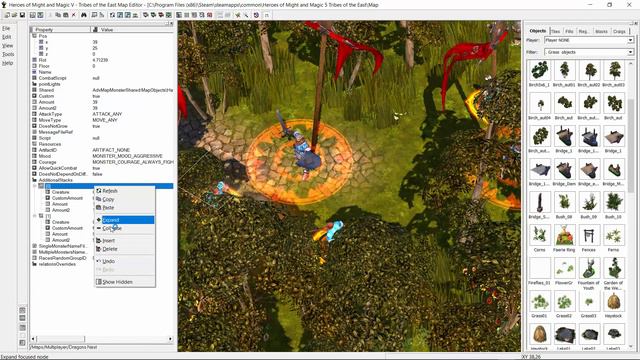This screenshot has height=360, width=640.
Task: Choose Refresh in the context menu
Action: click(125, 191)
